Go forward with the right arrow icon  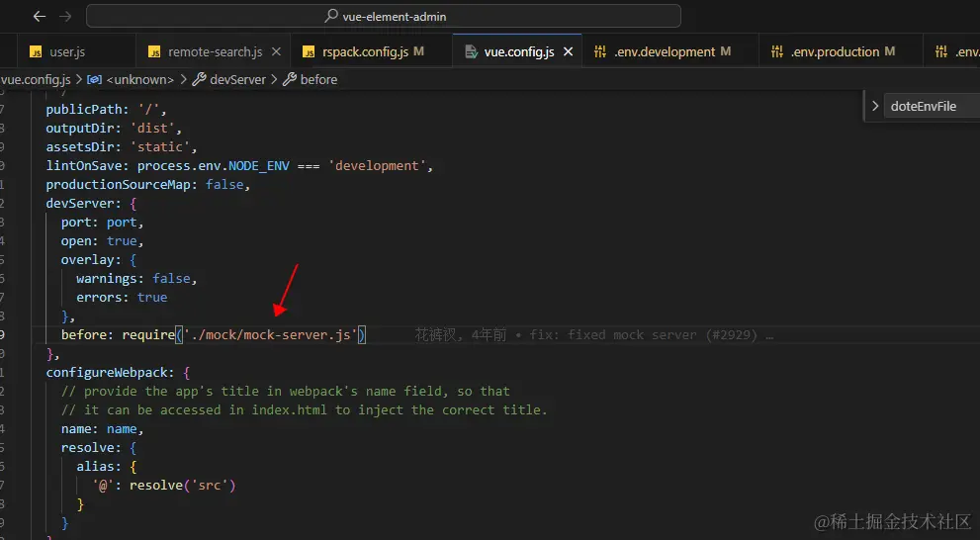pyautogui.click(x=65, y=16)
